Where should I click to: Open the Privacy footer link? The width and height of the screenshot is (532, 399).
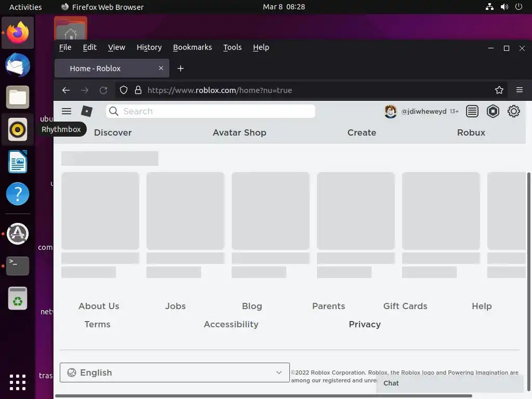click(x=365, y=324)
